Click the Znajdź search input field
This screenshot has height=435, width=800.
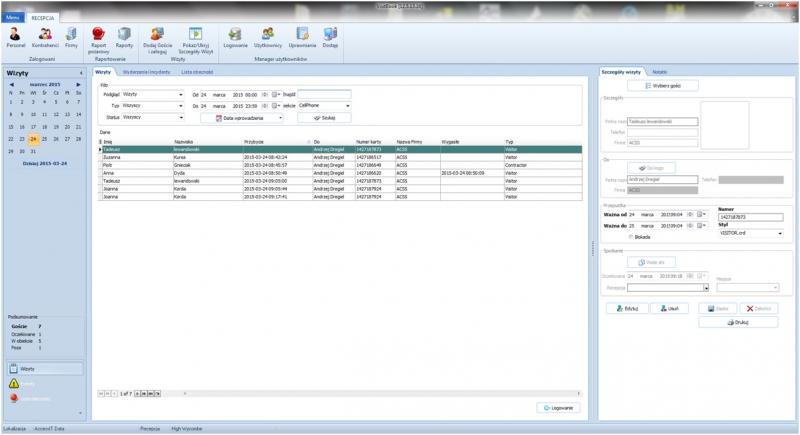coord(324,94)
